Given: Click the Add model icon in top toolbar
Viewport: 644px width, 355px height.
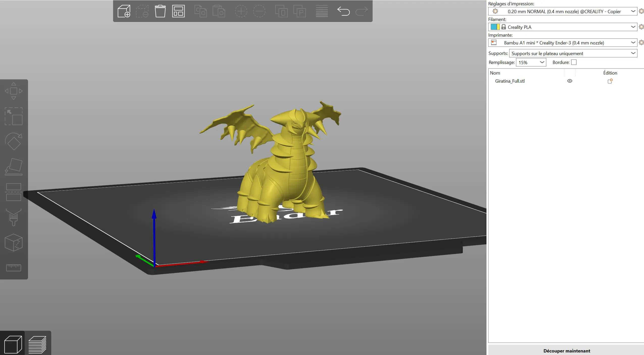Looking at the screenshot, I should (x=124, y=11).
